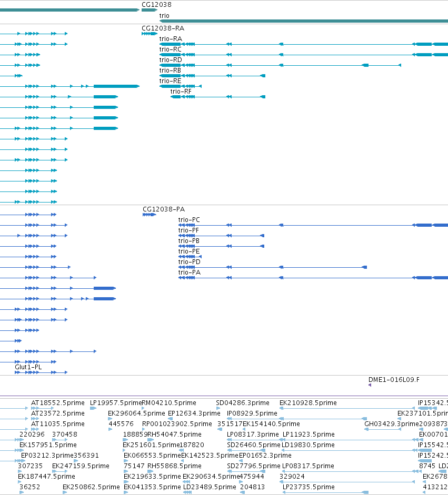Click the RH54047.5prime EST label
448x495 pixels.
[174, 435]
